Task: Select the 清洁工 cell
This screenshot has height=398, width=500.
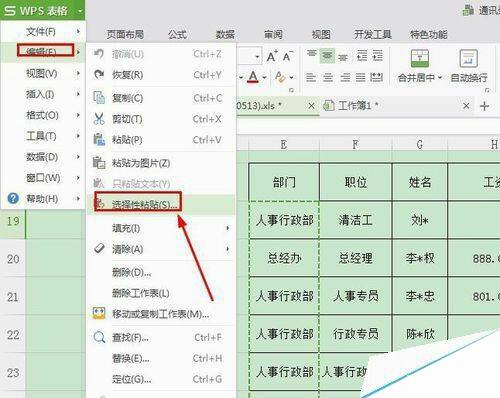Action: 356,220
